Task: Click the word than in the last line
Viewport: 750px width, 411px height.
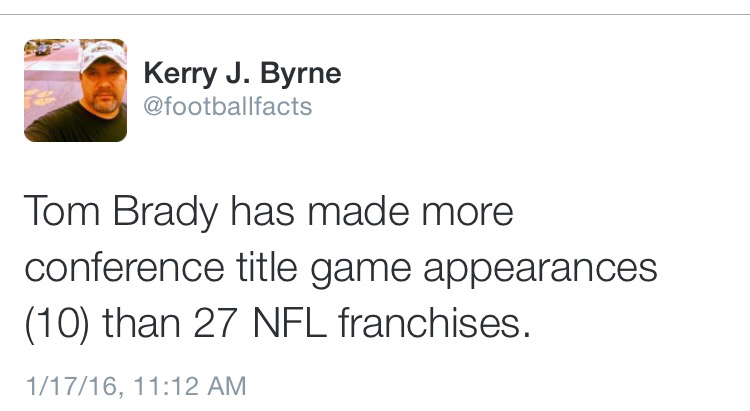Action: [142, 322]
